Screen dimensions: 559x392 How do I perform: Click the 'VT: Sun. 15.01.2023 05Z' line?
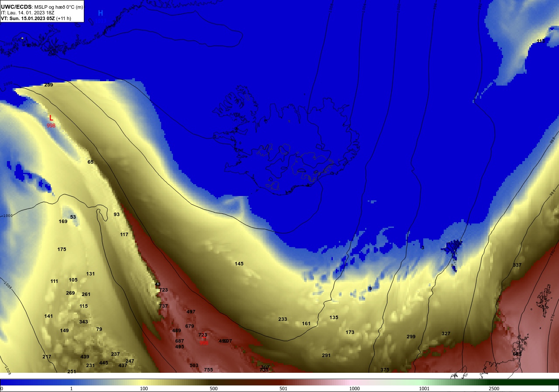tap(28, 18)
